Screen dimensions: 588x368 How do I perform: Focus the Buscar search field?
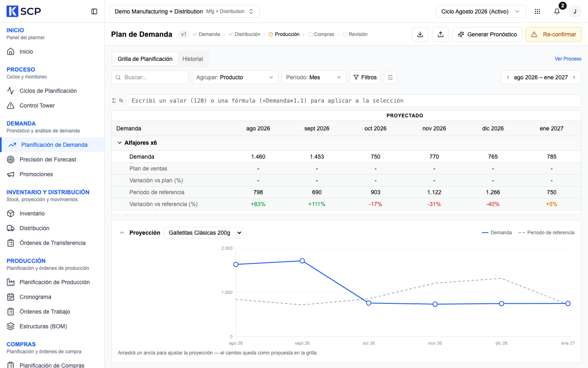tap(150, 77)
